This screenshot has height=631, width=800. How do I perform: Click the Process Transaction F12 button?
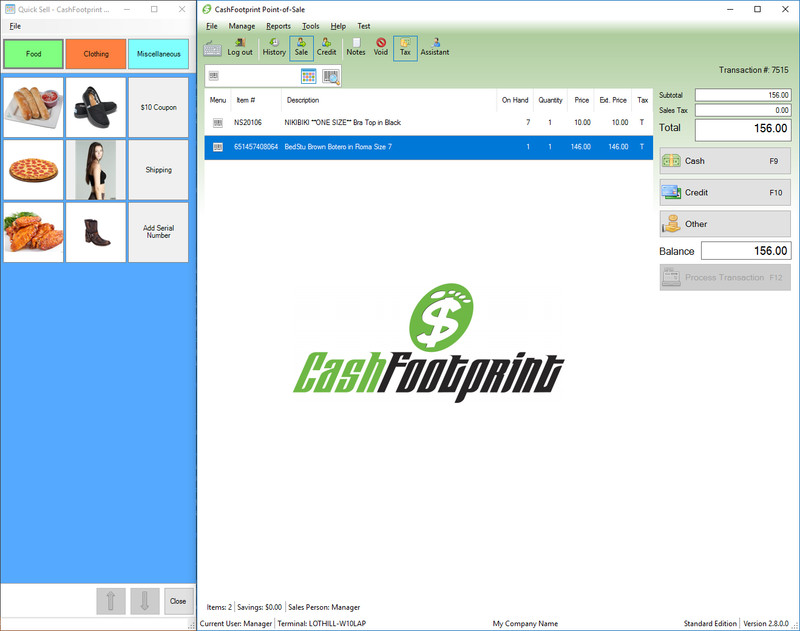click(725, 277)
